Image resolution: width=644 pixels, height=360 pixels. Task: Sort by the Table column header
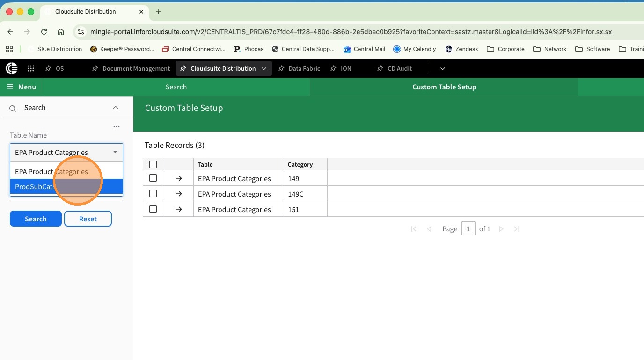238,164
